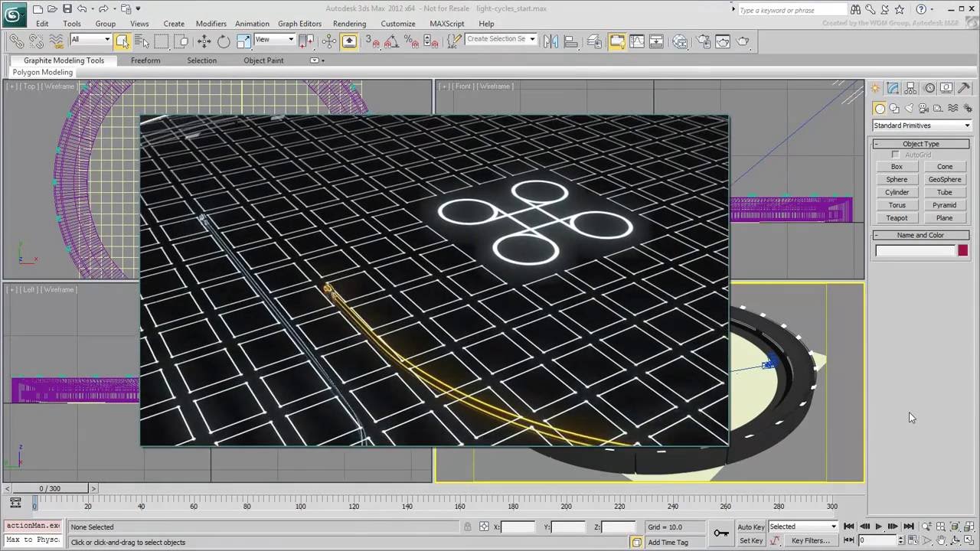Open the key filter Selected dropdown

[x=803, y=527]
